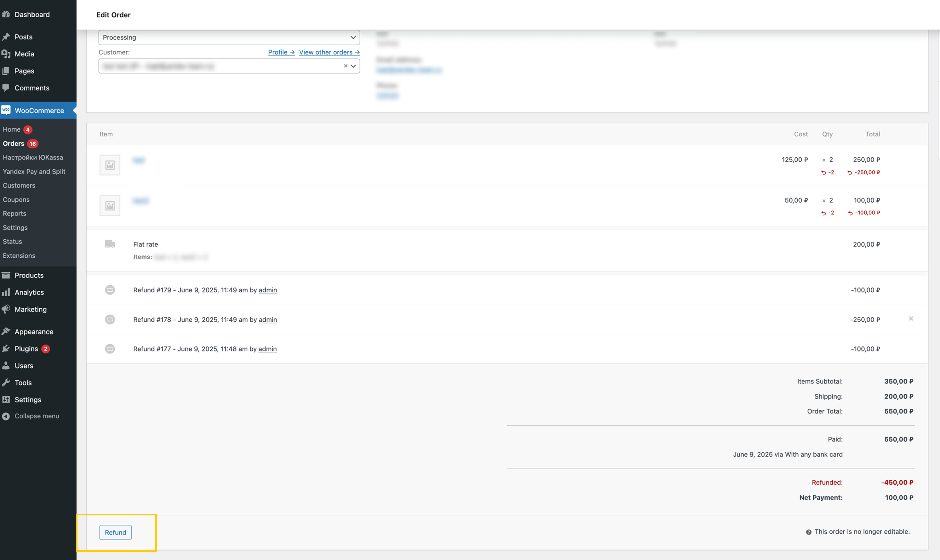Click the WooCommerce logo icon in sidebar
The width and height of the screenshot is (940, 560).
pos(6,110)
